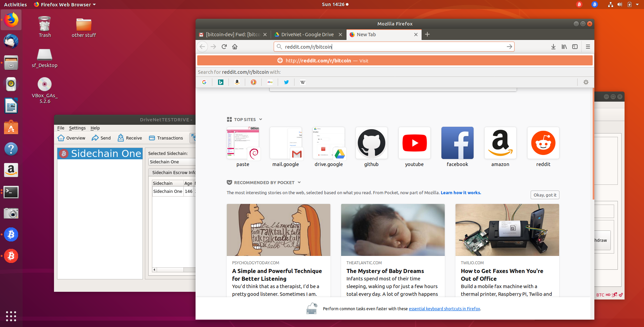Launch Thunderbird from the dock
The image size is (644, 327).
pyautogui.click(x=11, y=41)
